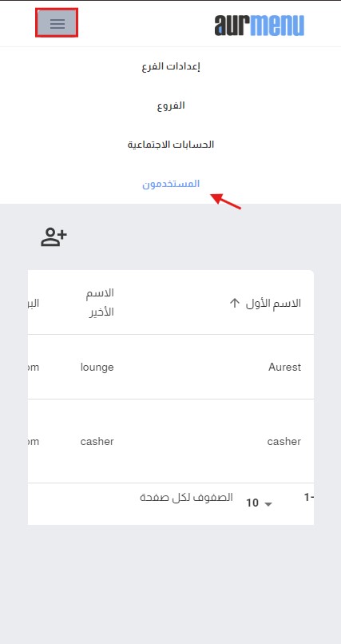Select المستخدمون menu item
Screen dimensions: 341x644
tap(171, 184)
